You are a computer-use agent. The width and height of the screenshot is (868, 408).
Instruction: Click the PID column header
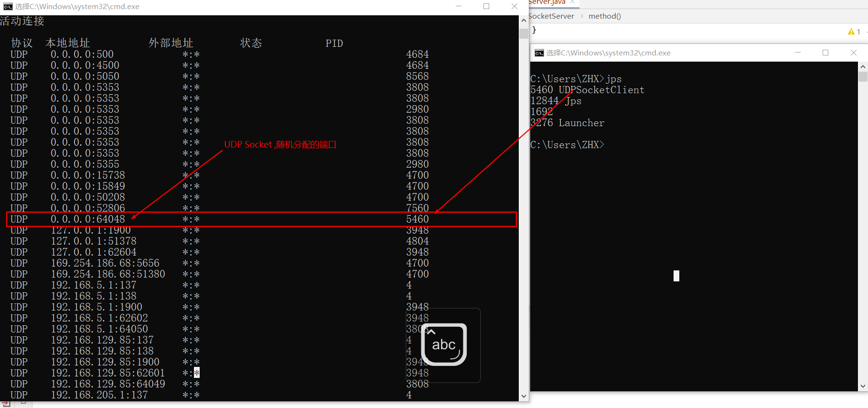pyautogui.click(x=334, y=43)
